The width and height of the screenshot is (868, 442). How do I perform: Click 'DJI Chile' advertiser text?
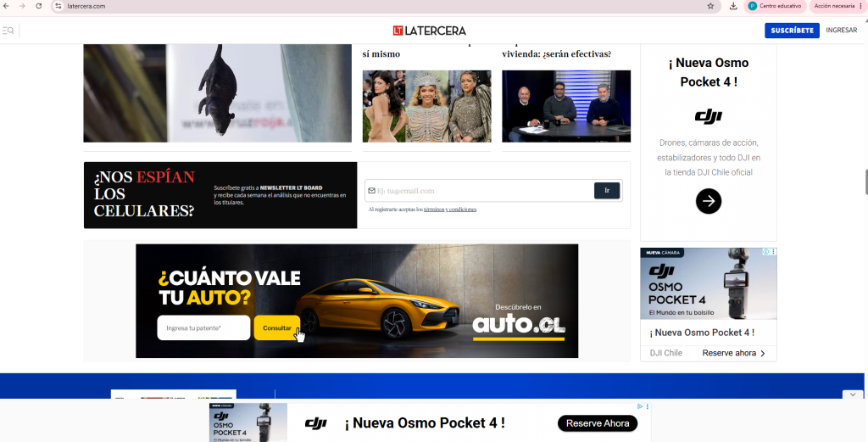(666, 353)
